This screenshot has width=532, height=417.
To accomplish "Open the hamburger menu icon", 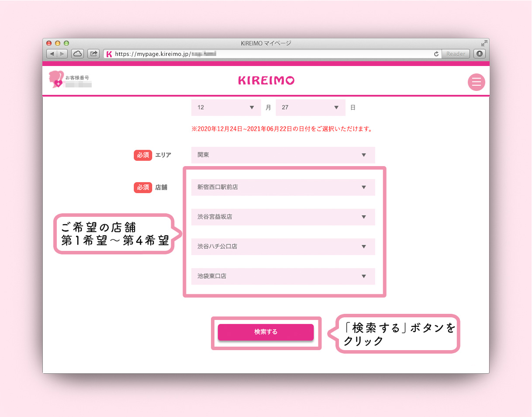I will point(477,82).
